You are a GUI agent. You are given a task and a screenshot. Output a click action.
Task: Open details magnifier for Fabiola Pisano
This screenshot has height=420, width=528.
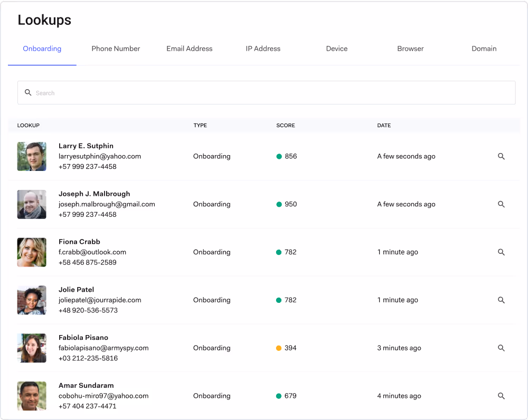[501, 348]
